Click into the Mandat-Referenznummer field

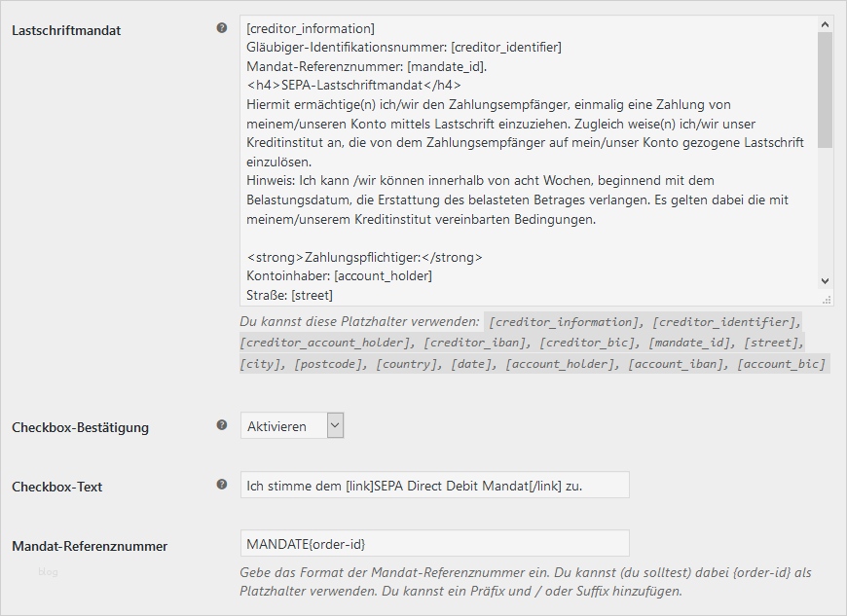[x=434, y=543]
